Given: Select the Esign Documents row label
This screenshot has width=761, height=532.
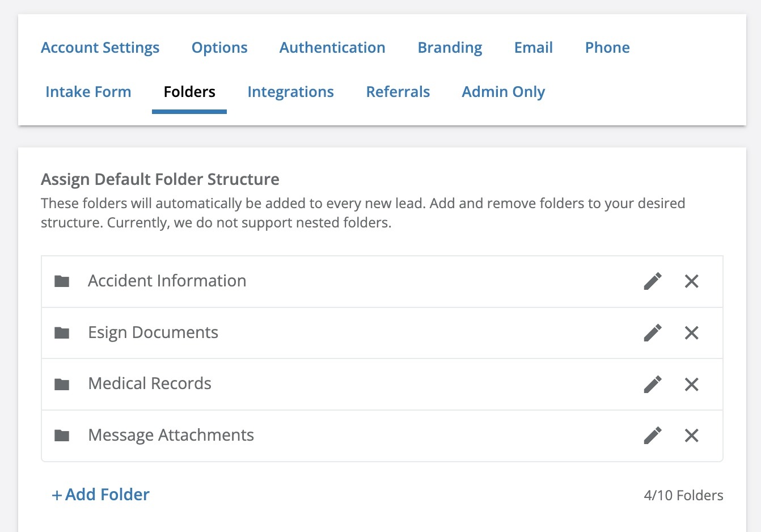Looking at the screenshot, I should 153,332.
